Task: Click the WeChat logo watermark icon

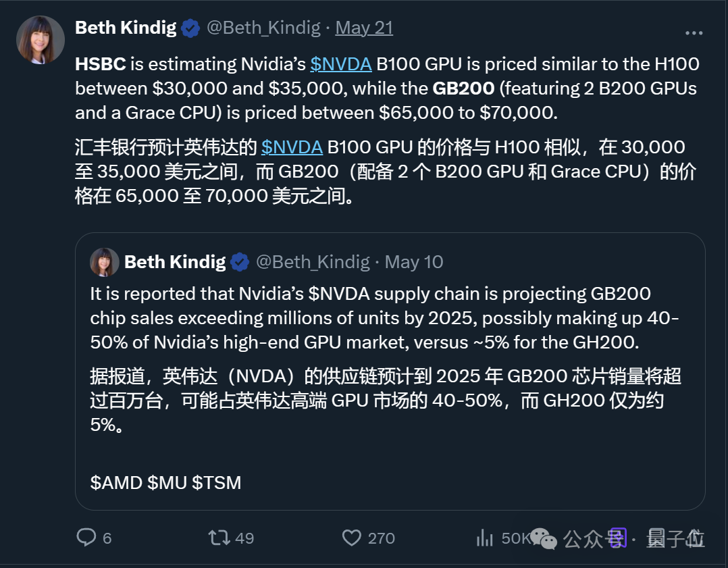Action: (543, 539)
